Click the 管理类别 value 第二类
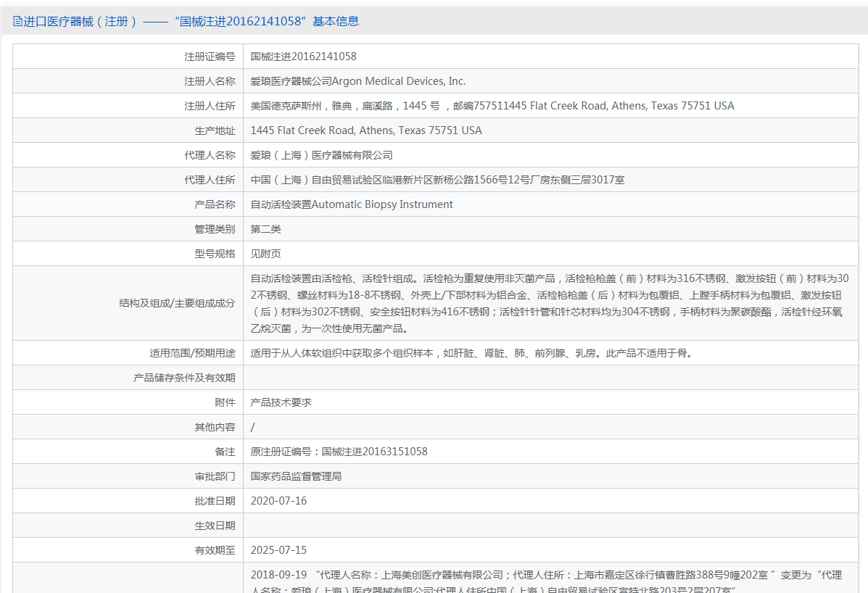This screenshot has height=593, width=868. pos(265,229)
